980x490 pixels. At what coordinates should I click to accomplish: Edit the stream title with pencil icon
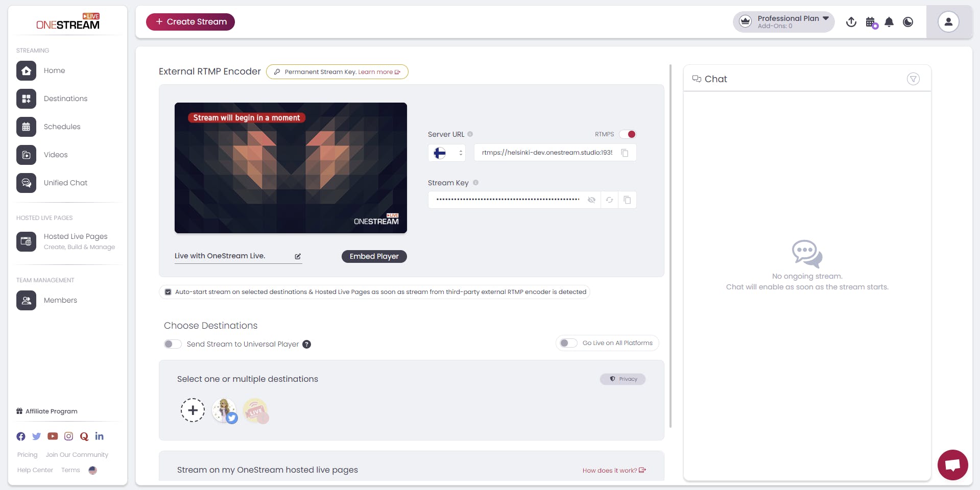coord(298,256)
